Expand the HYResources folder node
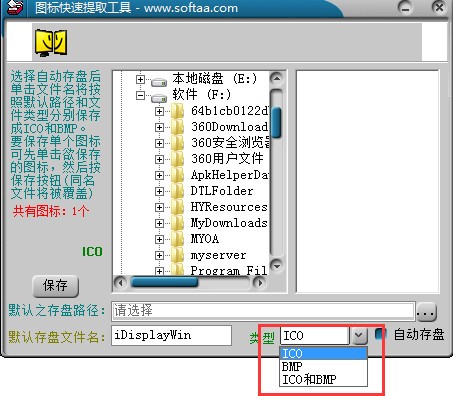The height and width of the screenshot is (396, 453). (159, 207)
